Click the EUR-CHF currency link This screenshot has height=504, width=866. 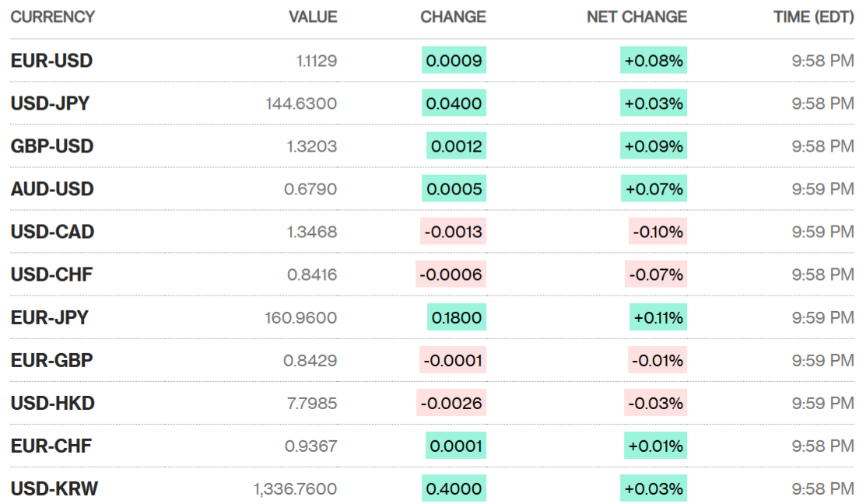(x=51, y=446)
